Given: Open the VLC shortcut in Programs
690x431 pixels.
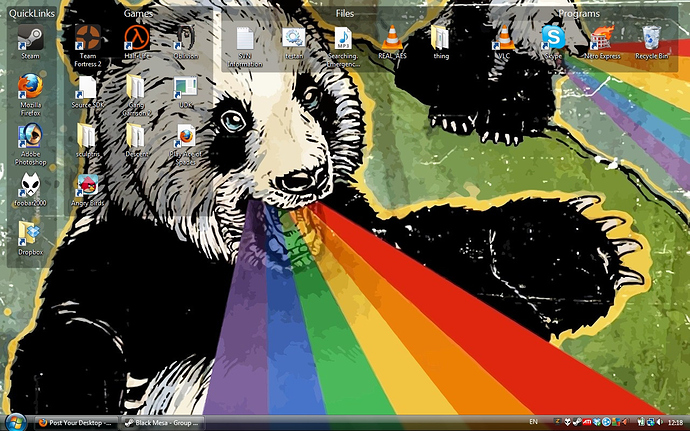Looking at the screenshot, I should click(504, 39).
